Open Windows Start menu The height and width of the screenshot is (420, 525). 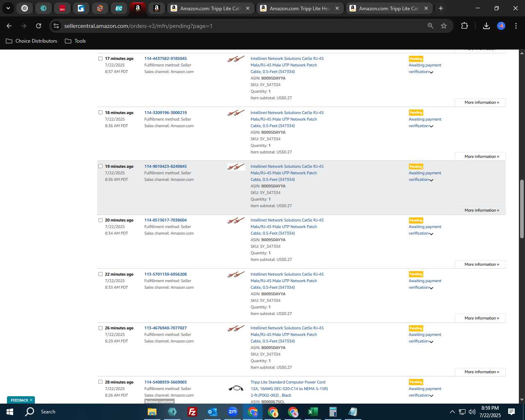coord(9,412)
